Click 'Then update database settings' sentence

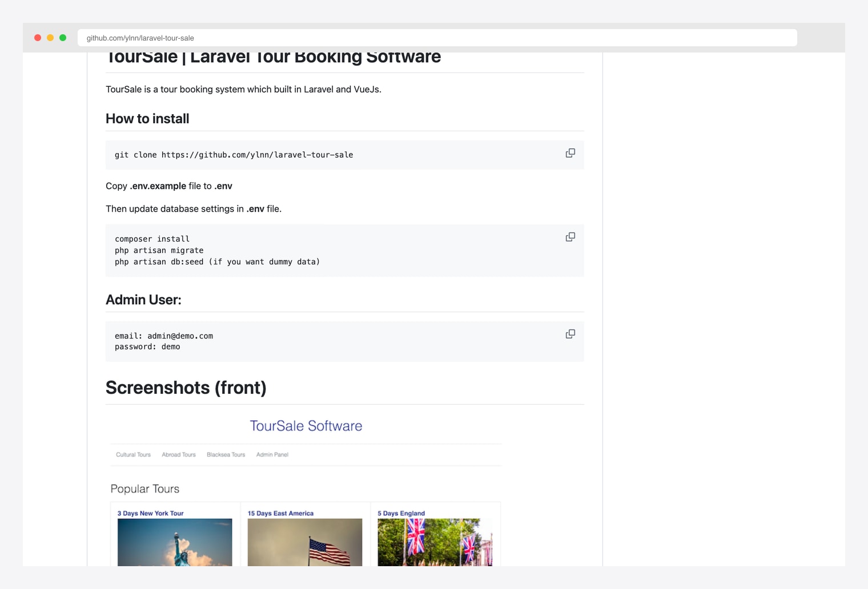194,209
